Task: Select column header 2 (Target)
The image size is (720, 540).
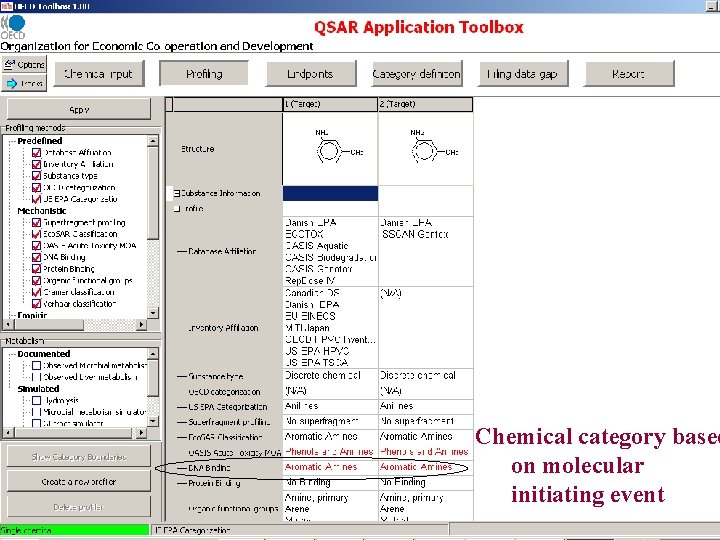Action: [x=425, y=104]
